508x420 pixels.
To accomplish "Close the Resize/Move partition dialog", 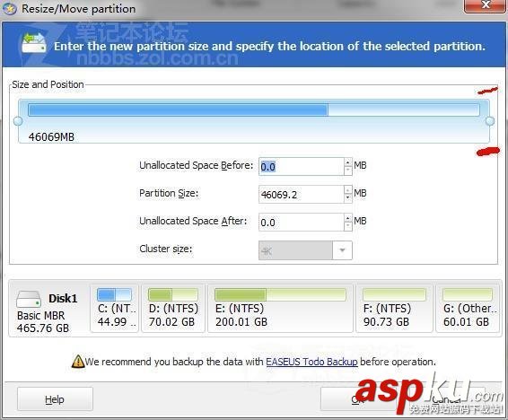I will [485, 5].
